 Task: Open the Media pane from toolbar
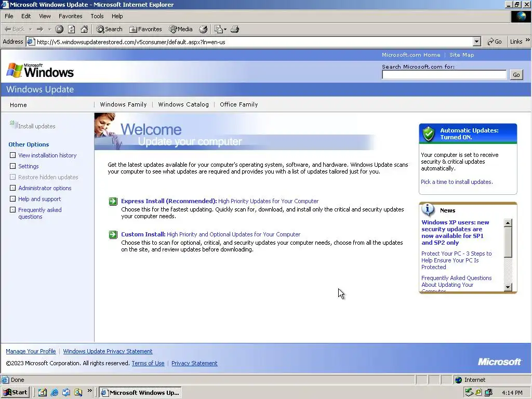click(x=181, y=29)
